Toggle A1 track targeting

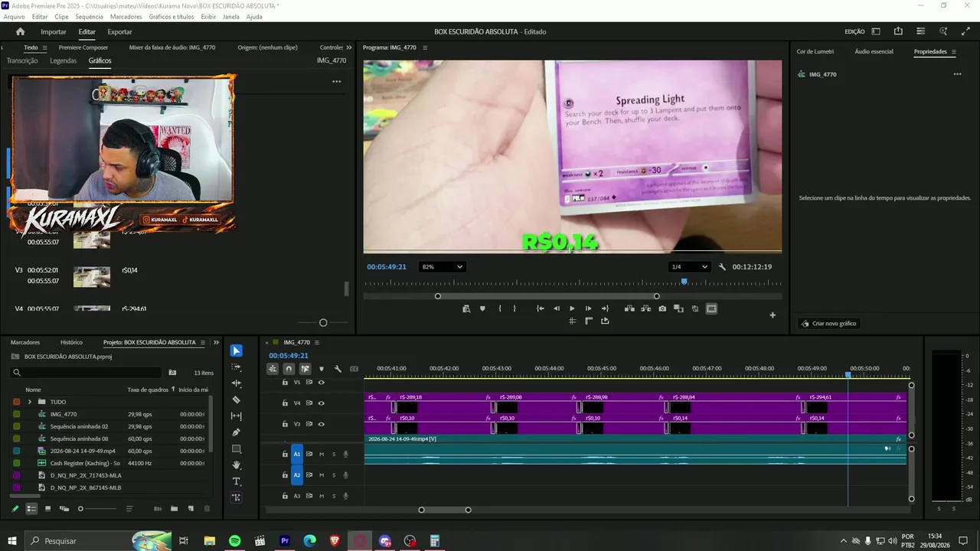click(297, 455)
